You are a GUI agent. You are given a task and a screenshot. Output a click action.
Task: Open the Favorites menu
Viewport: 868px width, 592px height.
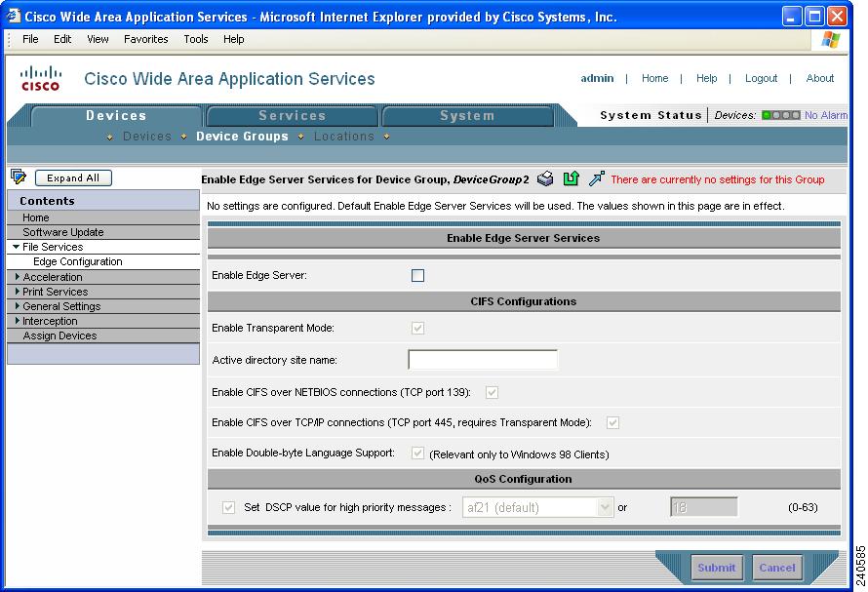point(145,39)
